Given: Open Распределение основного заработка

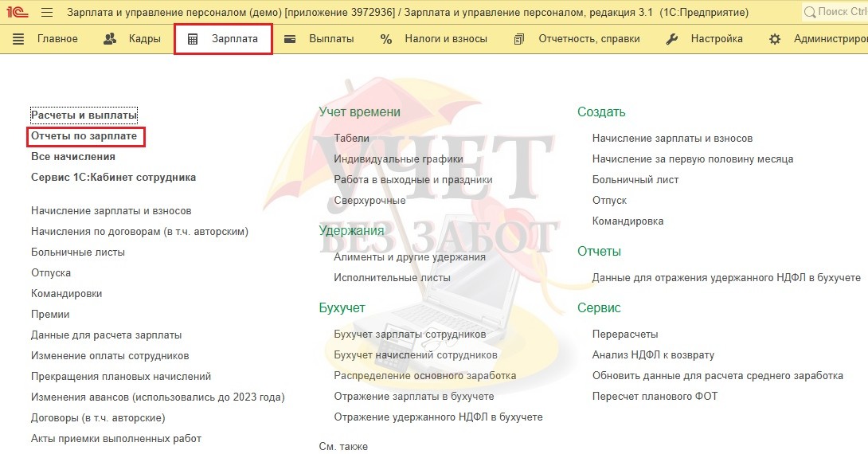Looking at the screenshot, I should tap(425, 375).
